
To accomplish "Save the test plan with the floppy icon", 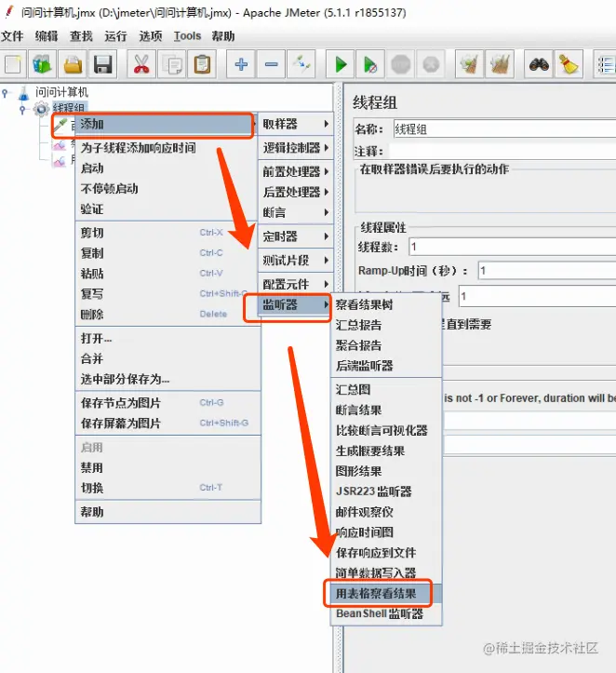I will [103, 65].
